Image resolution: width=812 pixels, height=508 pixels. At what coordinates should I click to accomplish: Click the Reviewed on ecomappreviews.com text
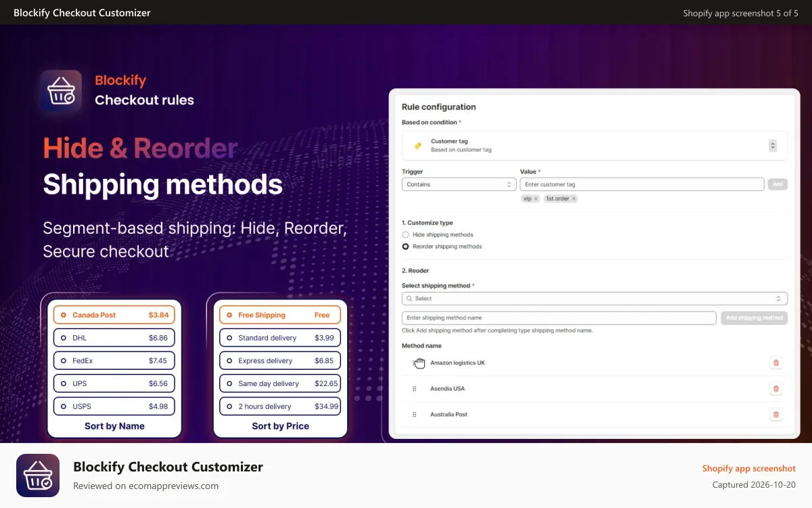click(145, 486)
